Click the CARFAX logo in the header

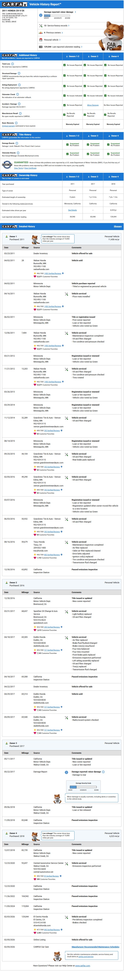pos(14,5)
